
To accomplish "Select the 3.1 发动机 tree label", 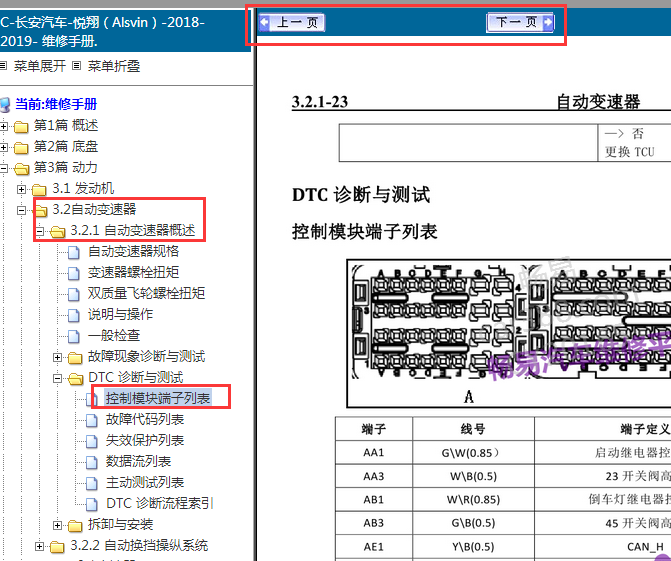I will (83, 189).
